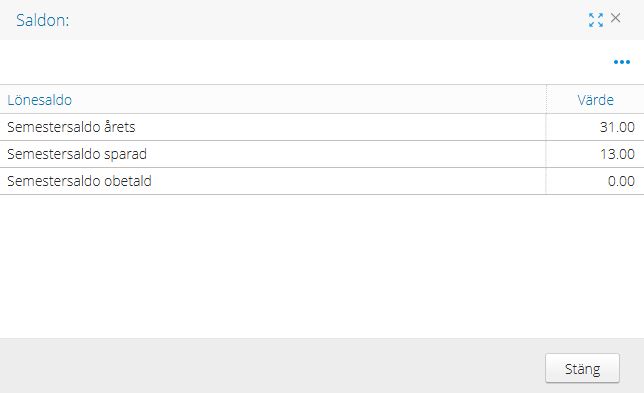Select the Semestersaldo årets row
The height and width of the screenshot is (393, 644).
coord(322,127)
